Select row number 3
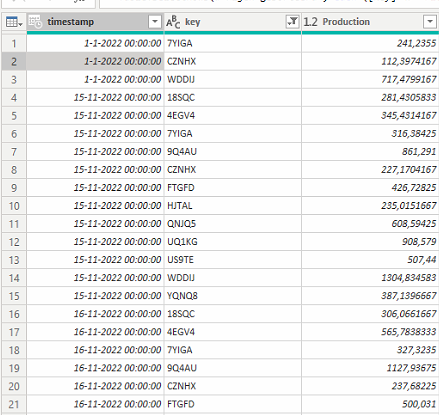 [x=14, y=79]
